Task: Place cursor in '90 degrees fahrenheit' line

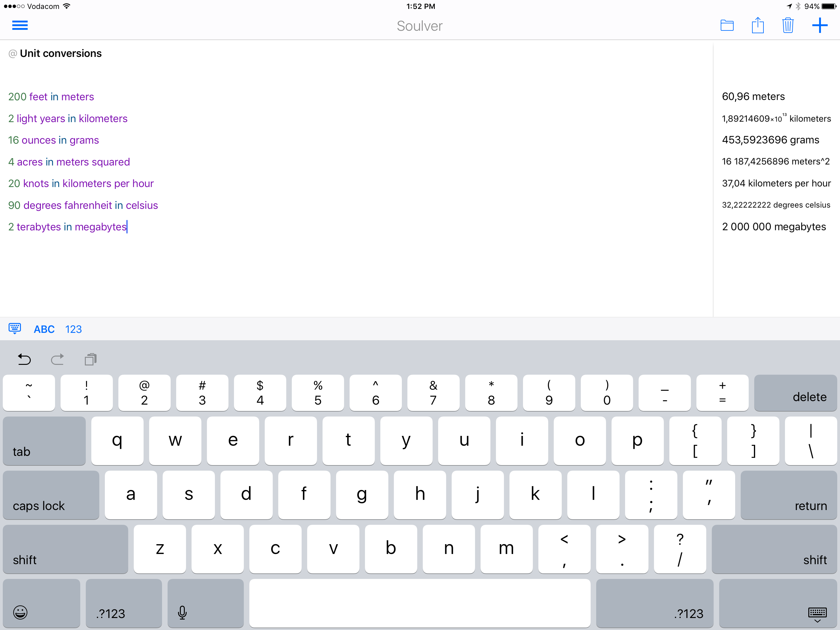Action: point(83,205)
